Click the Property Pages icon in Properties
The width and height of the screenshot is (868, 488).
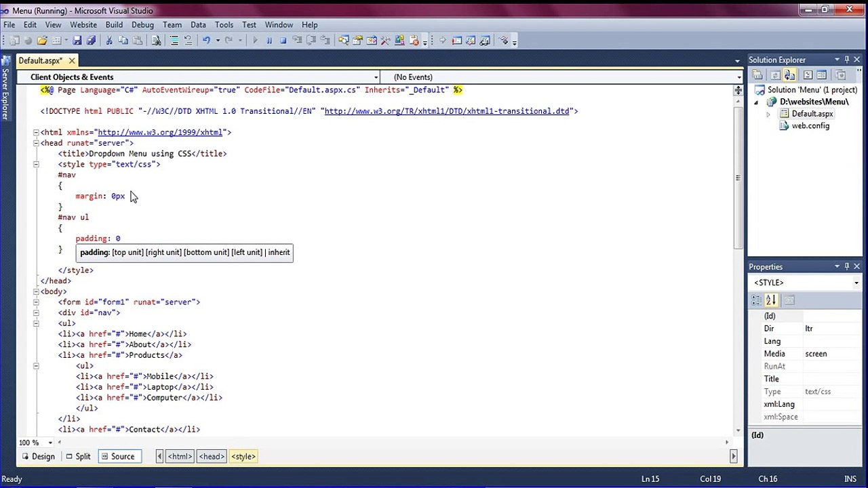click(789, 300)
